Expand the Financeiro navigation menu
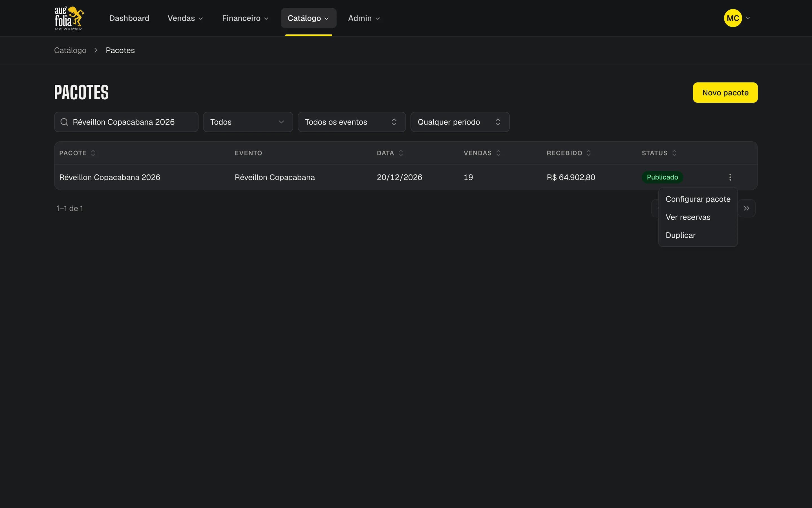 245,18
